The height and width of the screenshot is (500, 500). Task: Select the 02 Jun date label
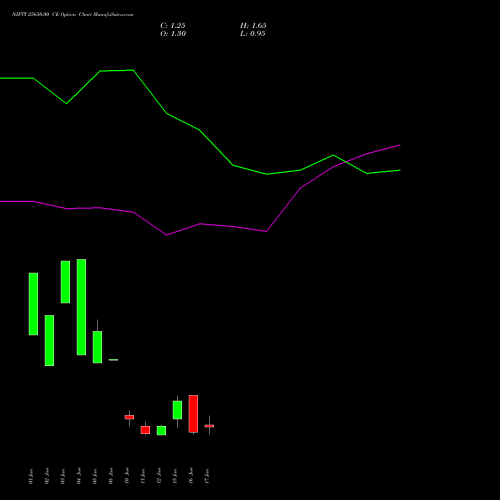(47, 476)
